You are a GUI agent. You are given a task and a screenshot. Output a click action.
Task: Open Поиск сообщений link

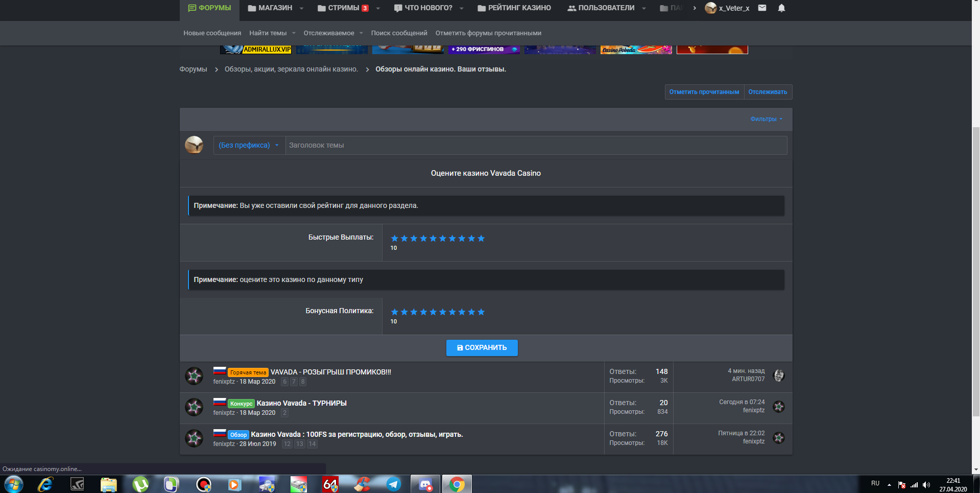pos(399,33)
